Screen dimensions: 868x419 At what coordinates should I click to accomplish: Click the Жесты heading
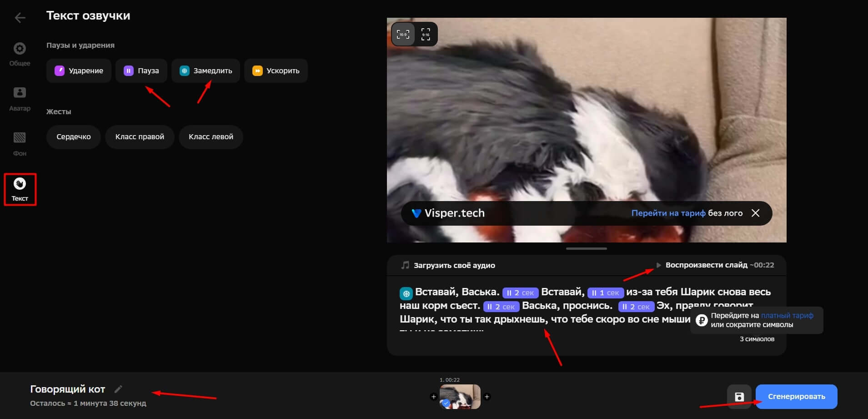59,111
